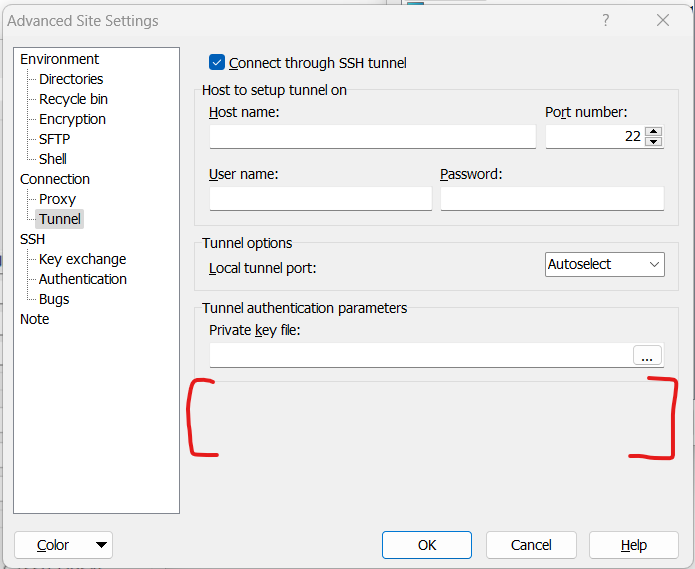Select the Proxy connection page

[57, 199]
